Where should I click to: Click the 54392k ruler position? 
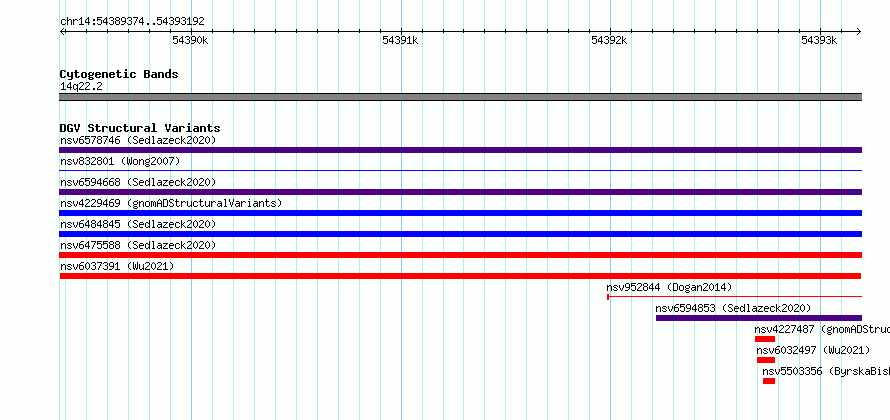[609, 40]
